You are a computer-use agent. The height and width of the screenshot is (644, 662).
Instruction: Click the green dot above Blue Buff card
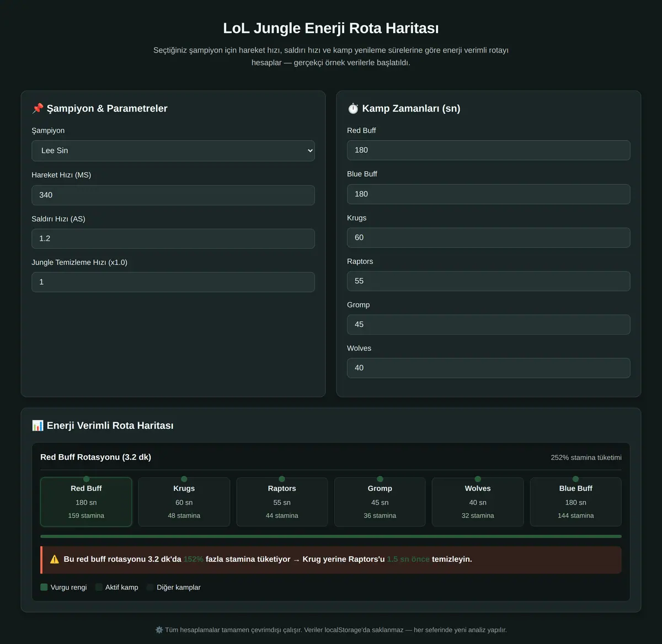pos(576,479)
